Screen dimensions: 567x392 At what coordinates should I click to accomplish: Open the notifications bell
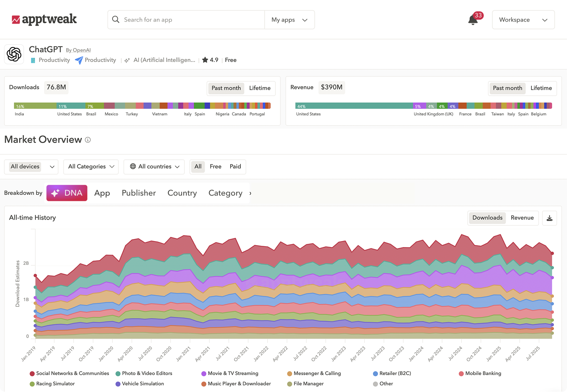pos(473,20)
